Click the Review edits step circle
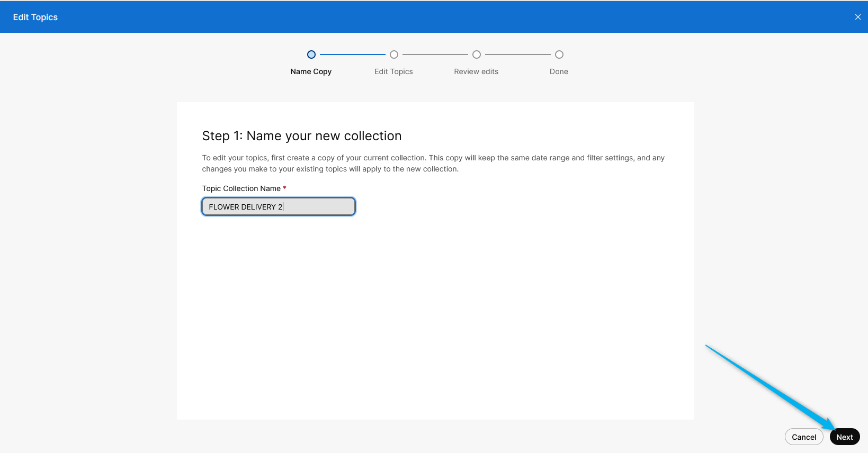 click(x=477, y=55)
